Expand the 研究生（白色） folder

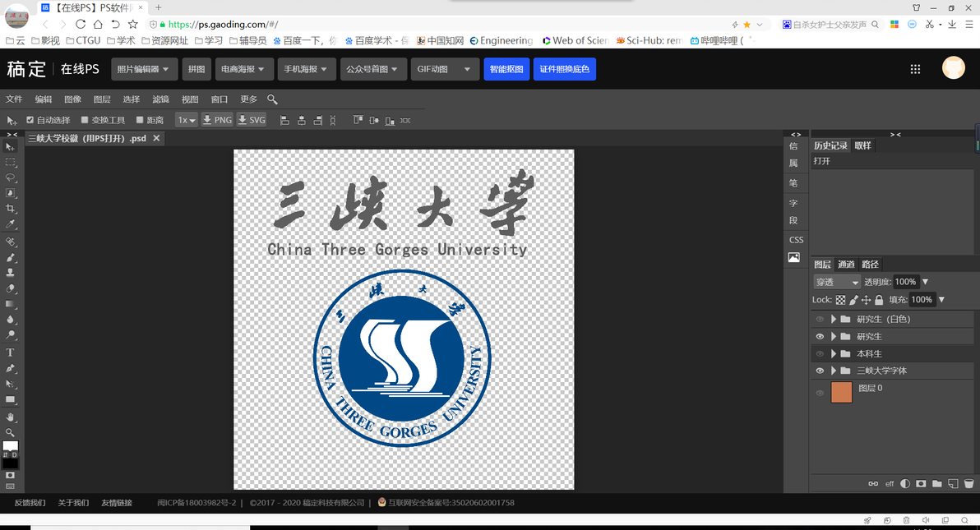coord(833,320)
